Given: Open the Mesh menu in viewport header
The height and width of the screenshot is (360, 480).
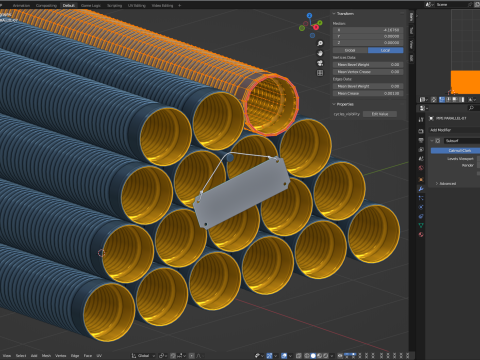Looking at the screenshot, I should [x=46, y=356].
